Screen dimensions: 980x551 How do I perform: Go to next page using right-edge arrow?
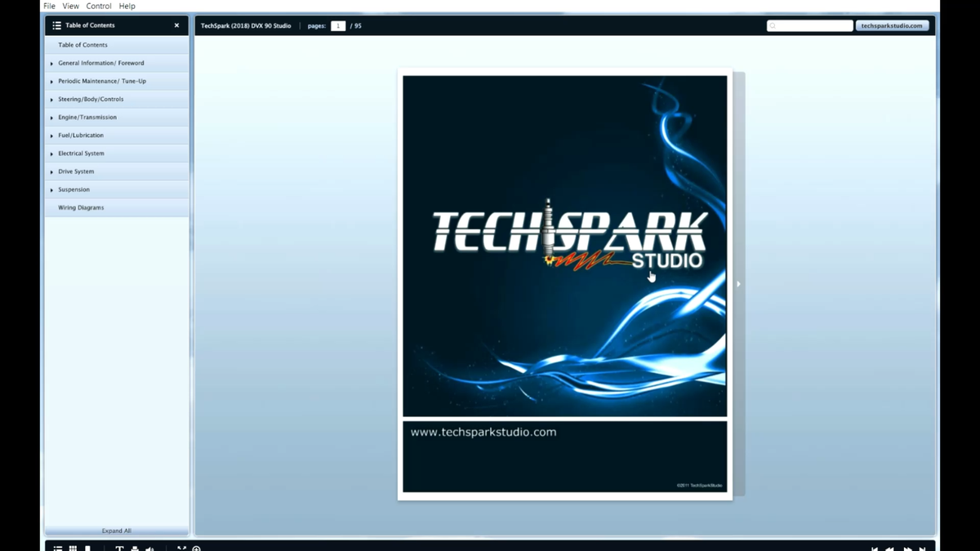tap(738, 284)
